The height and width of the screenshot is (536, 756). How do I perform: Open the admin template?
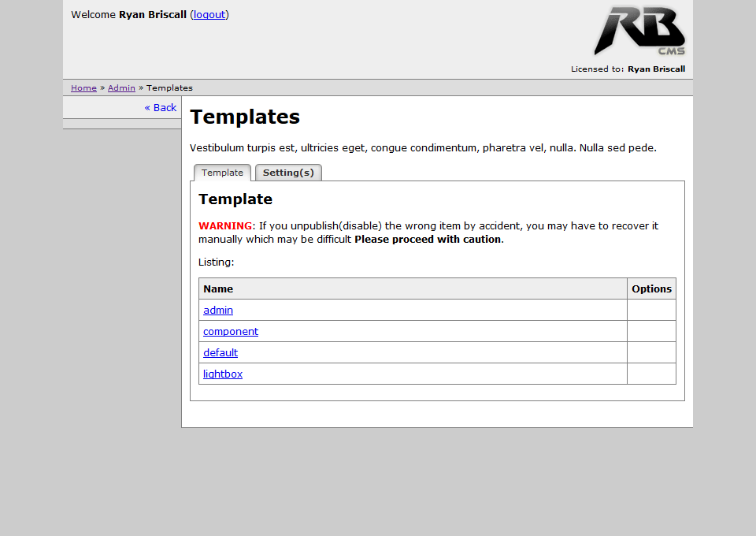218,311
